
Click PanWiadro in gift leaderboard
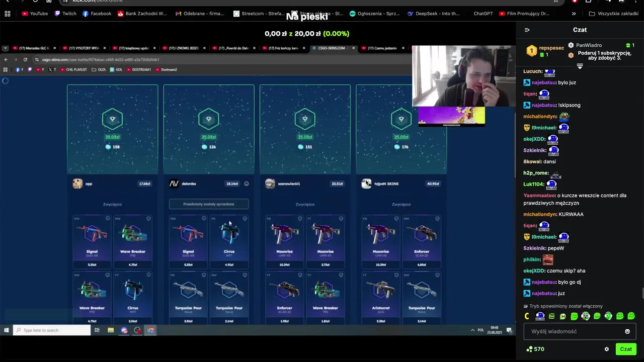[589, 45]
